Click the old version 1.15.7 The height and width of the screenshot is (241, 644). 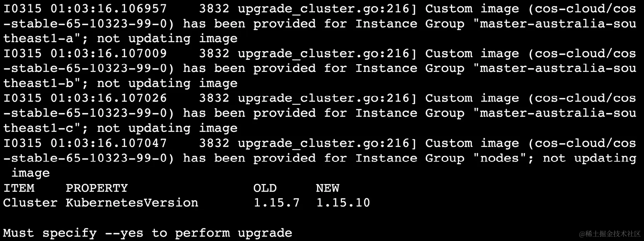(277, 203)
